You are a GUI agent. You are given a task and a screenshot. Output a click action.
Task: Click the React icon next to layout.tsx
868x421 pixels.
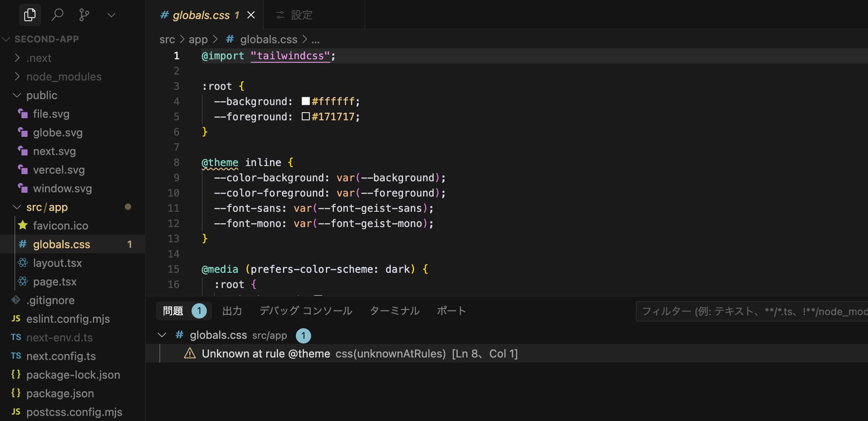pos(23,263)
